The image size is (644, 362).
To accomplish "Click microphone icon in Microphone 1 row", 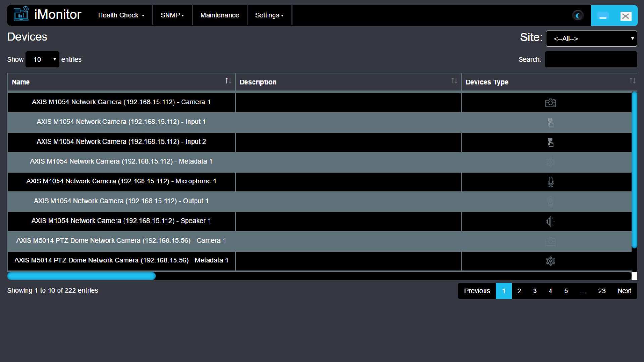I will click(550, 182).
